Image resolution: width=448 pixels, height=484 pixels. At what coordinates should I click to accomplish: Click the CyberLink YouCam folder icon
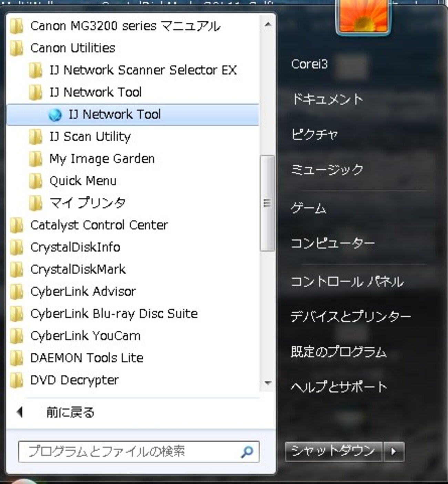pos(16,336)
